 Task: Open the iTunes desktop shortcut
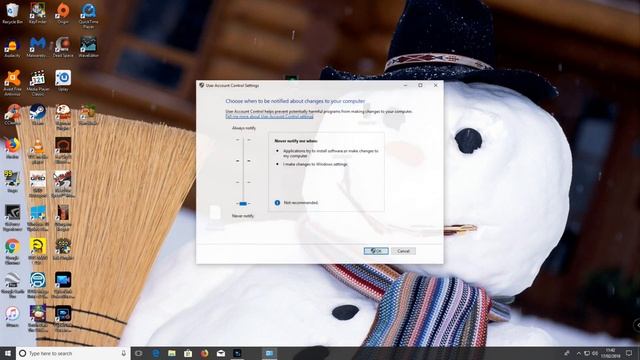click(12, 316)
